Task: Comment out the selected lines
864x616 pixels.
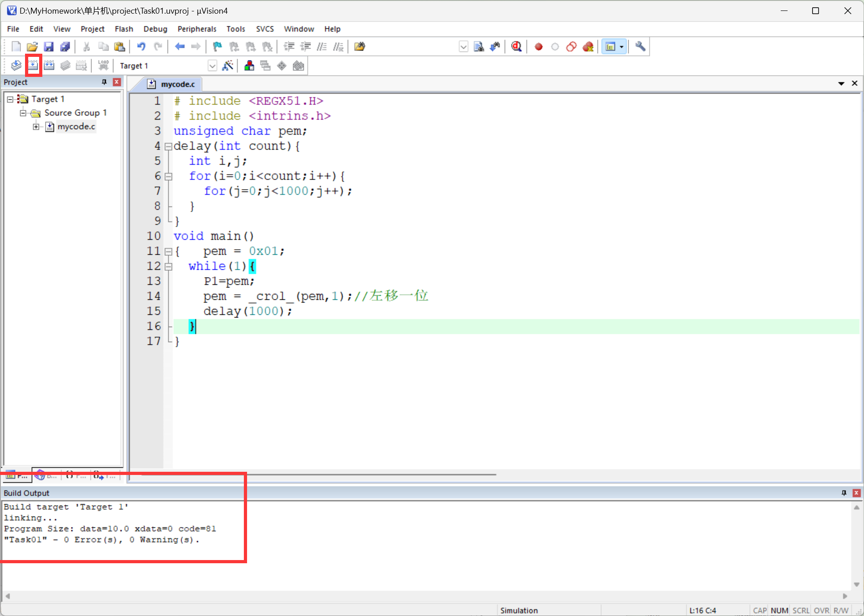Action: (322, 46)
